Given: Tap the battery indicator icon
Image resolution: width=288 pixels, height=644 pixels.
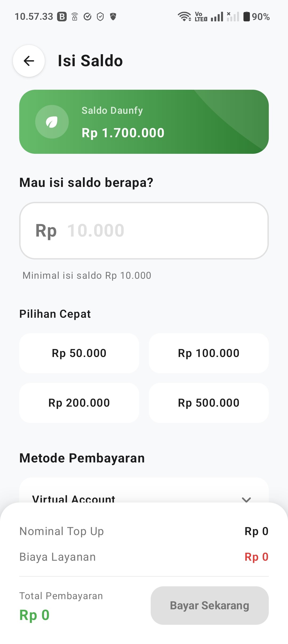Looking at the screenshot, I should (x=247, y=17).
